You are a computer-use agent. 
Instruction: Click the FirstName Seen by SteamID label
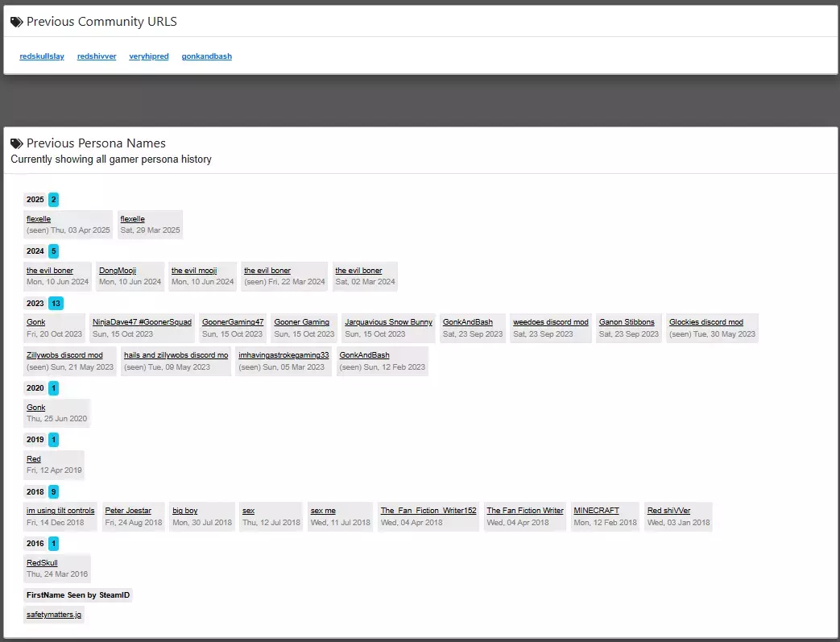click(x=78, y=595)
